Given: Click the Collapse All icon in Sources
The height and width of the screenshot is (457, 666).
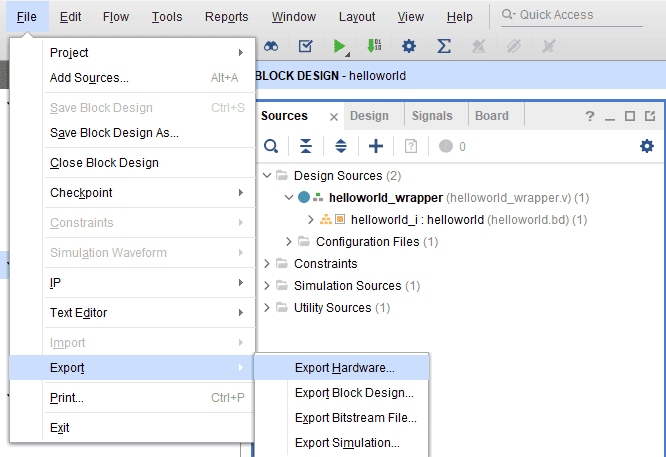Looking at the screenshot, I should (306, 146).
